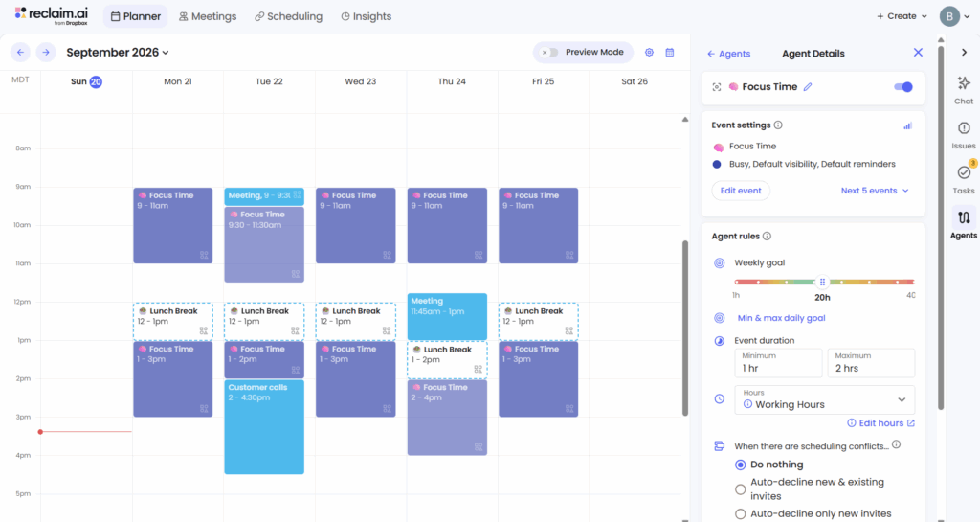
Task: Open the event settings stats chart icon
Action: pos(907,125)
